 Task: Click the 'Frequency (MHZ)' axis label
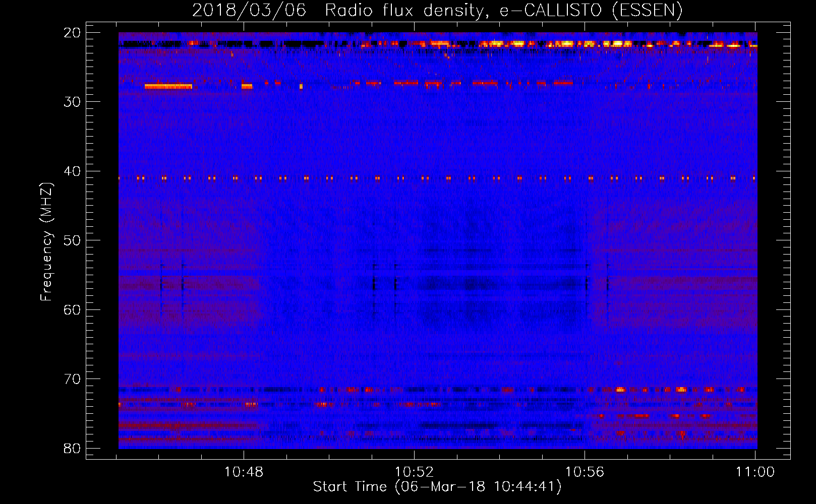(46, 242)
